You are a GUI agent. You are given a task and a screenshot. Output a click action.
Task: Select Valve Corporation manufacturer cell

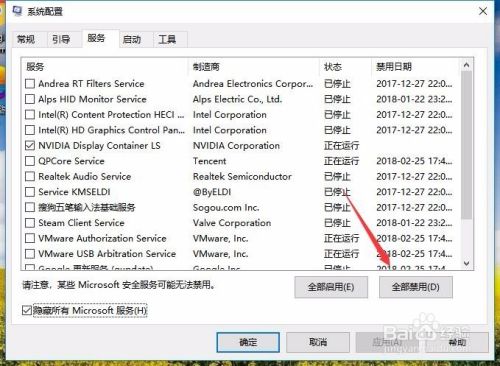232,223
